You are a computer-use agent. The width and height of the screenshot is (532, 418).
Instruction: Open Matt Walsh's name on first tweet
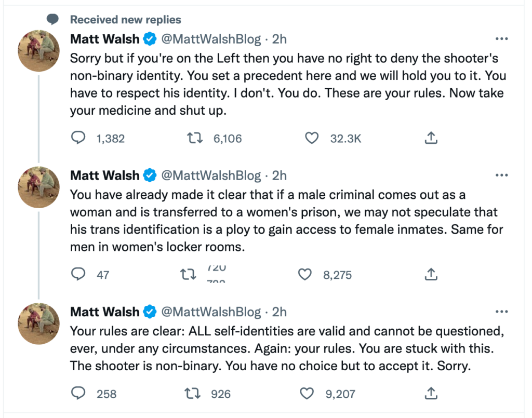coord(104,39)
